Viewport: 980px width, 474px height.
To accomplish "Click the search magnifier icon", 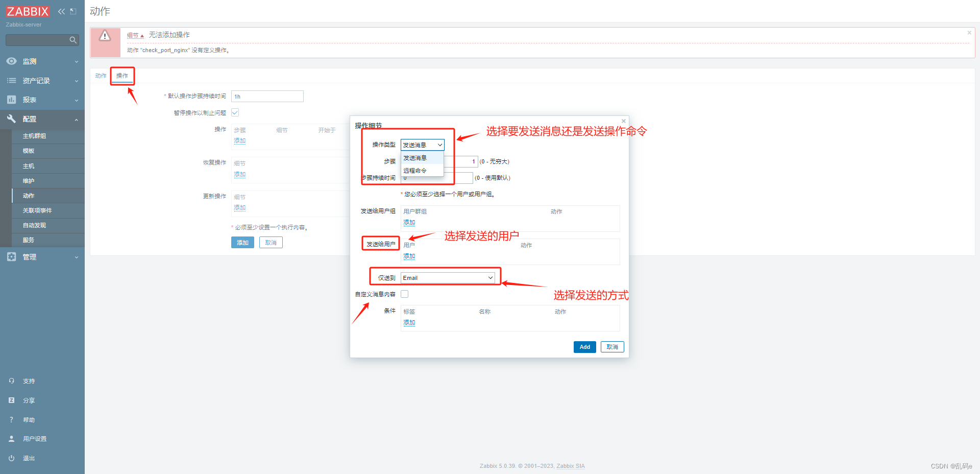I will tap(73, 40).
